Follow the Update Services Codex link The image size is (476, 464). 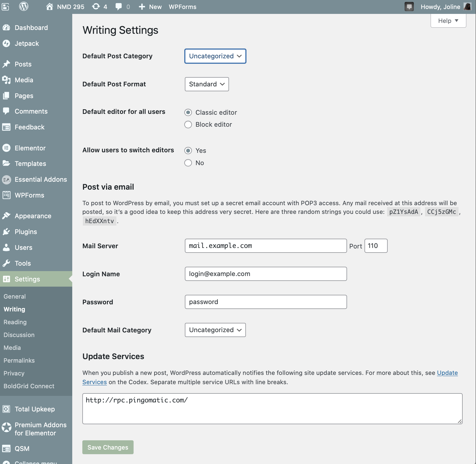click(x=447, y=373)
